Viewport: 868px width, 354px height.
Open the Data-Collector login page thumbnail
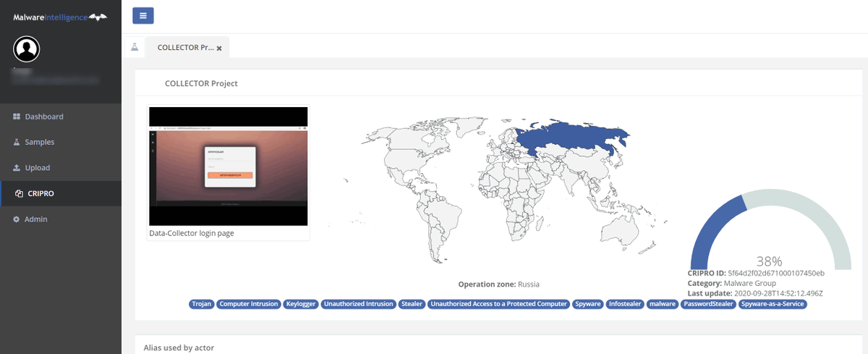pyautogui.click(x=229, y=167)
